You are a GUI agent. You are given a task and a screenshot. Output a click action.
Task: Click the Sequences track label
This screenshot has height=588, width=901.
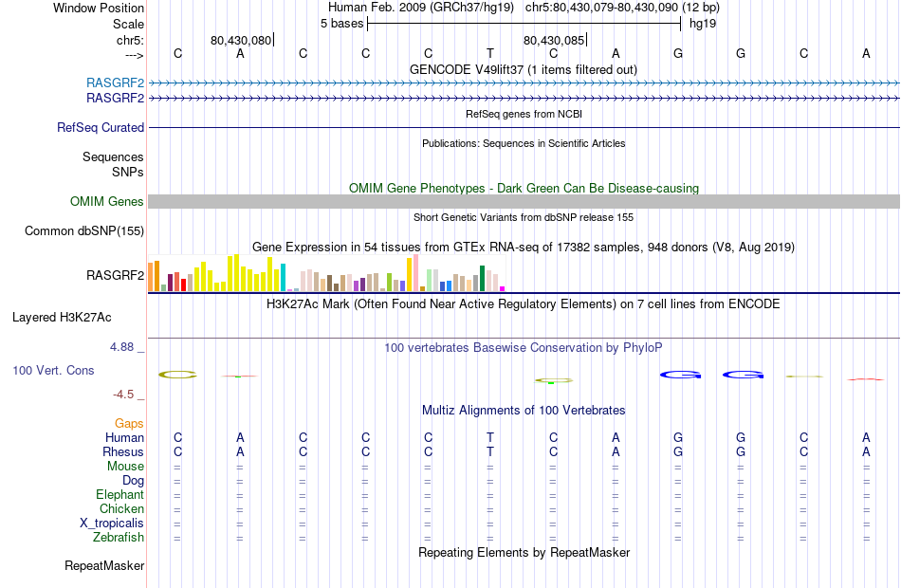[113, 156]
